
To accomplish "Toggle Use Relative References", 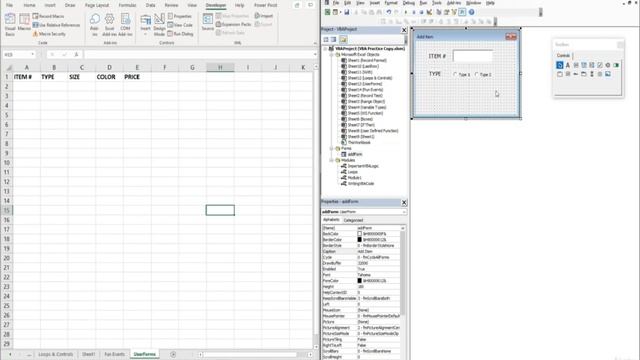I will (x=56, y=25).
